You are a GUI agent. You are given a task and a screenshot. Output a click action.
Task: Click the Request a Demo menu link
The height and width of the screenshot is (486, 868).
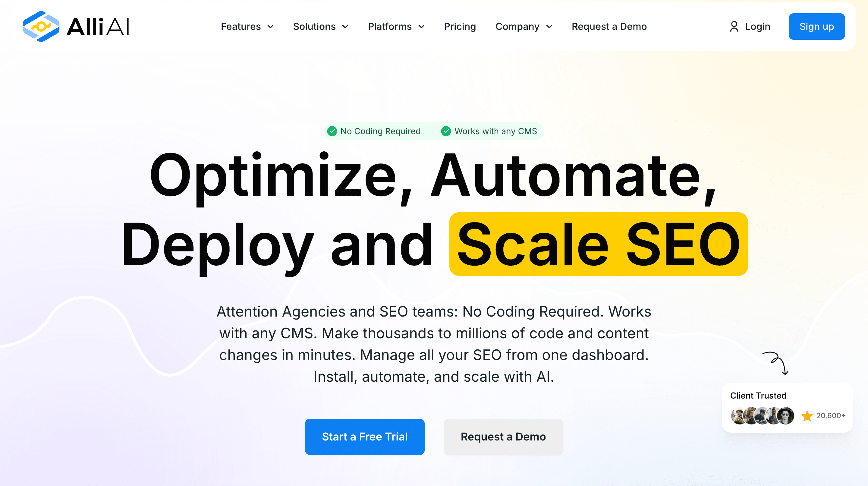[x=609, y=26]
